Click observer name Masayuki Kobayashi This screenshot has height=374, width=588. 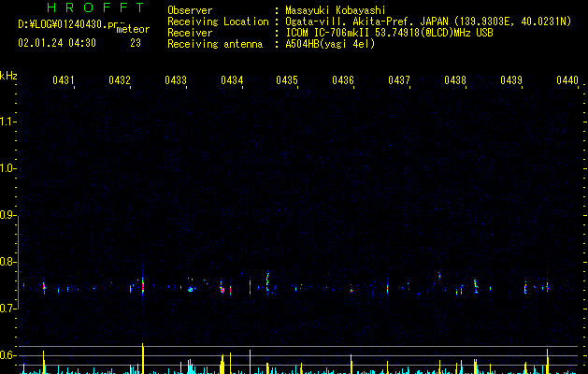(x=336, y=10)
